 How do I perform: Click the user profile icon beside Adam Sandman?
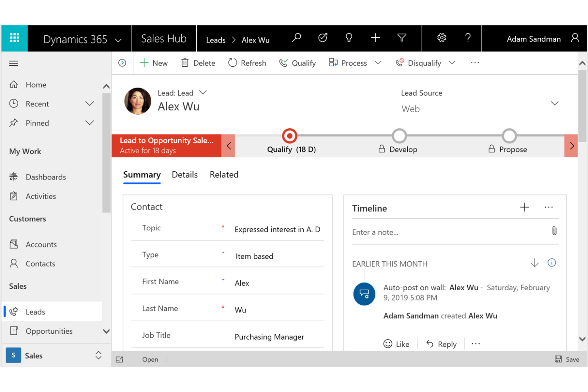click(575, 38)
